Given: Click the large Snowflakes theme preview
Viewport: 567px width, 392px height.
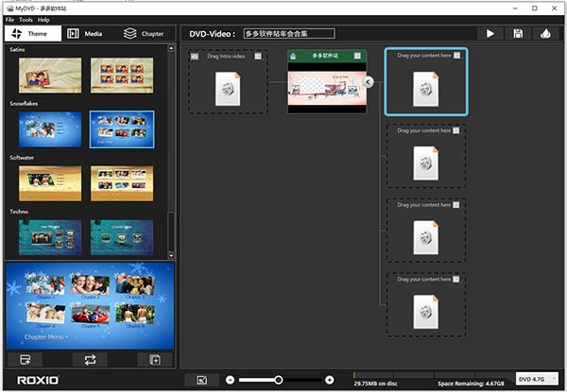Looking at the screenshot, I should (x=90, y=306).
